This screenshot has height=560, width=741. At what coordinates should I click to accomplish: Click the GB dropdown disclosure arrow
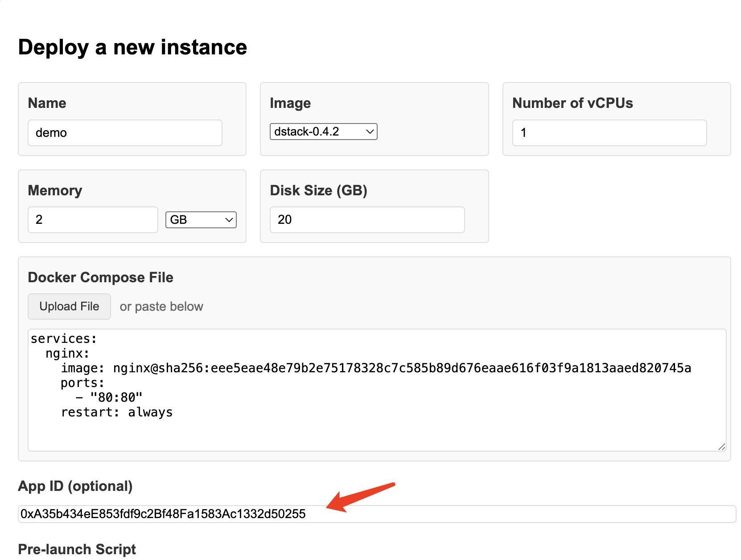[x=228, y=219]
